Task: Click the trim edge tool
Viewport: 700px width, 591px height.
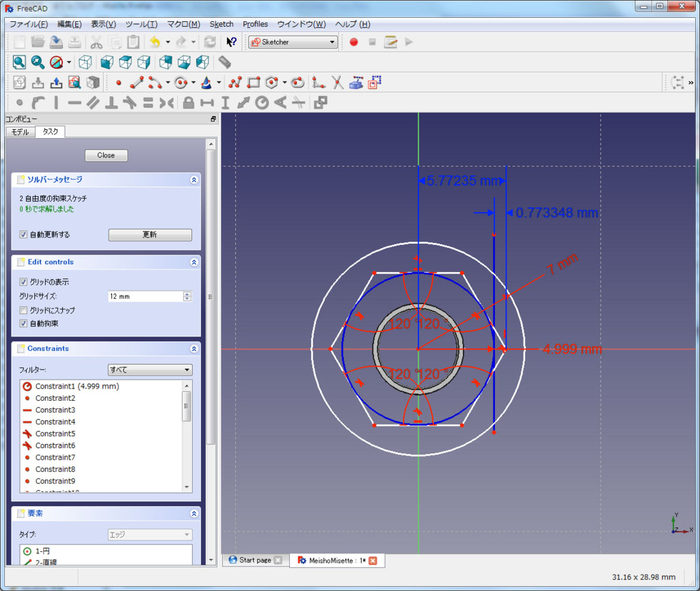Action: point(337,83)
